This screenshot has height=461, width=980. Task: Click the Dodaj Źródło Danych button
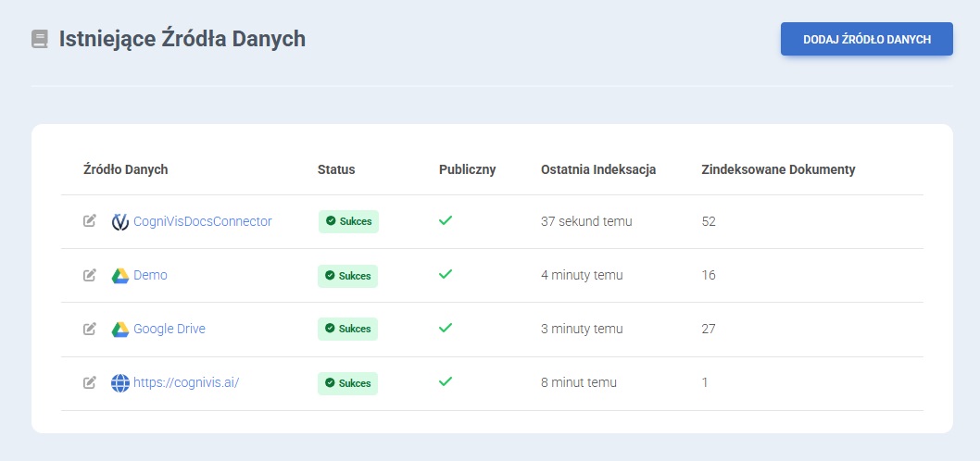(866, 39)
